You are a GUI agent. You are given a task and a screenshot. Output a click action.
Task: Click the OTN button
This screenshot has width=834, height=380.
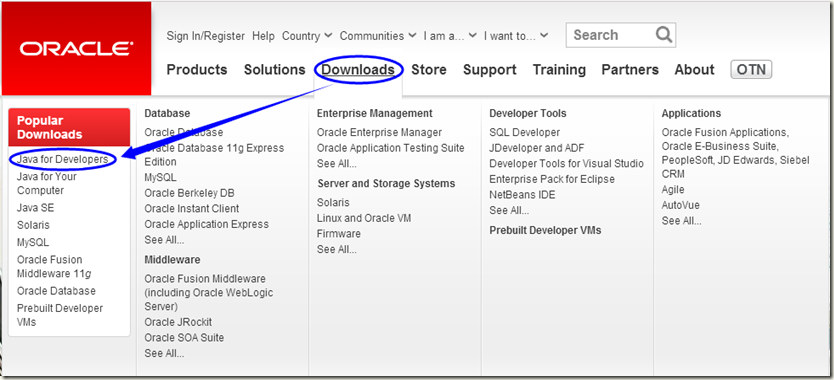(x=751, y=70)
